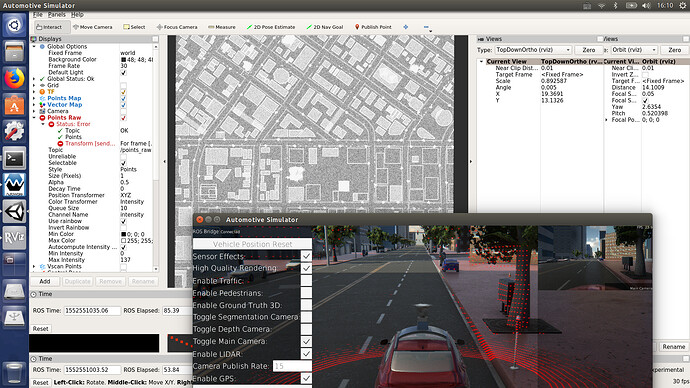
Task: Open the toolbar minus remove-tool dropdown
Action: [427, 27]
